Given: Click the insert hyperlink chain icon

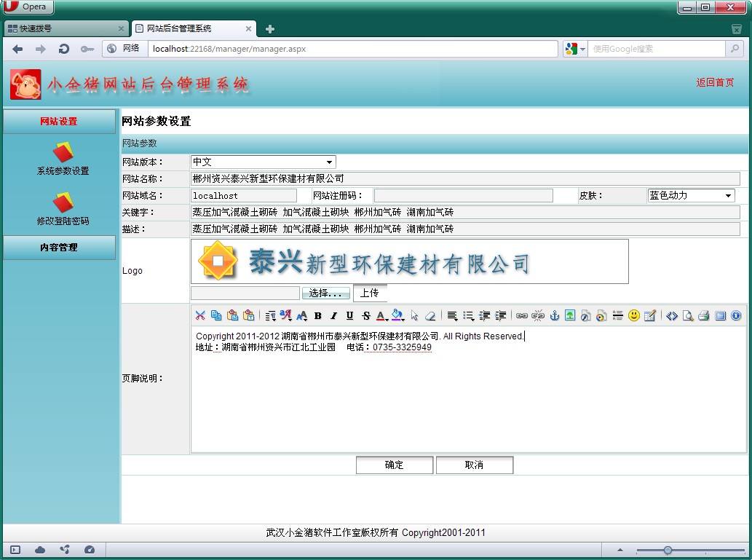Looking at the screenshot, I should click(522, 315).
